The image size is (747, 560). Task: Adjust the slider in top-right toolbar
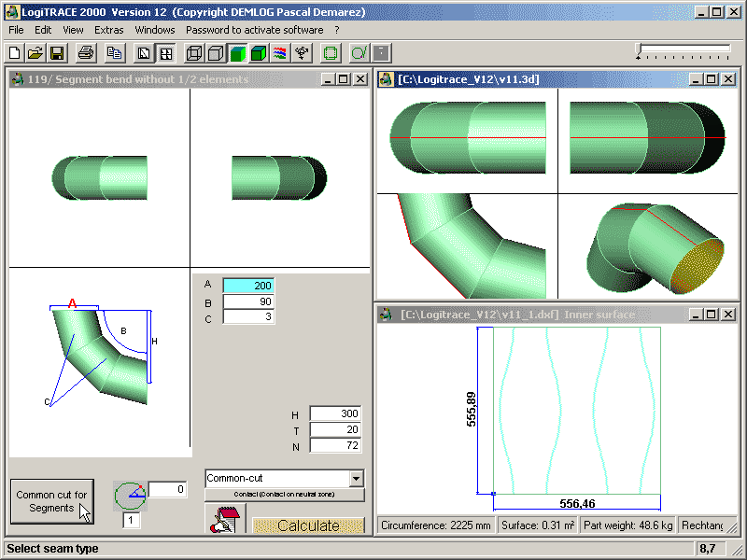pyautogui.click(x=640, y=50)
